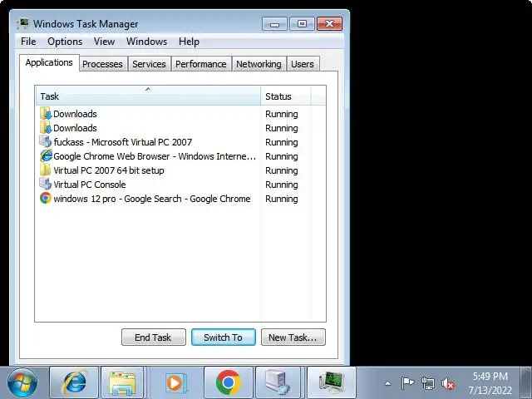Switch to the Performance tab
The height and width of the screenshot is (399, 532).
(x=201, y=64)
